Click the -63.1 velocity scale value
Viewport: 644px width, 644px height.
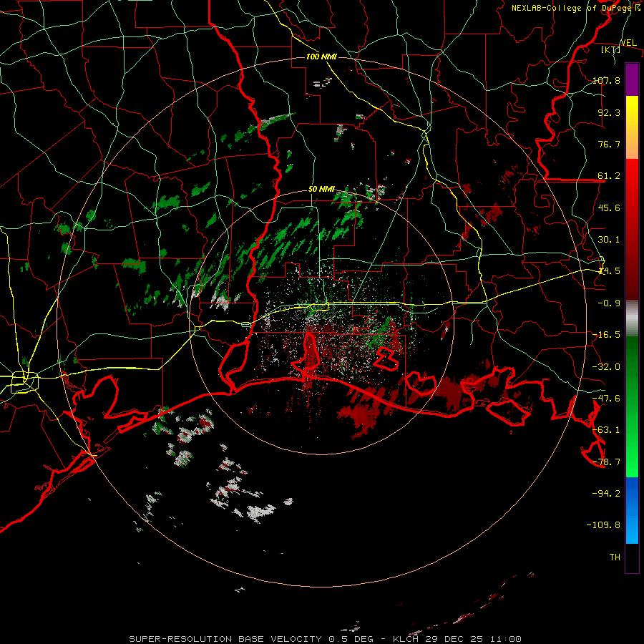pos(606,430)
